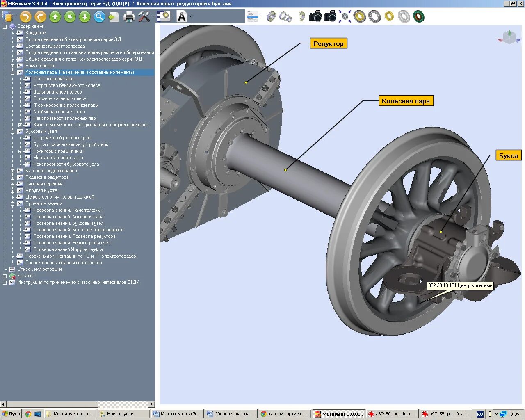Click the Пуск start button
Screen dimensions: 525x420
(x=11, y=414)
